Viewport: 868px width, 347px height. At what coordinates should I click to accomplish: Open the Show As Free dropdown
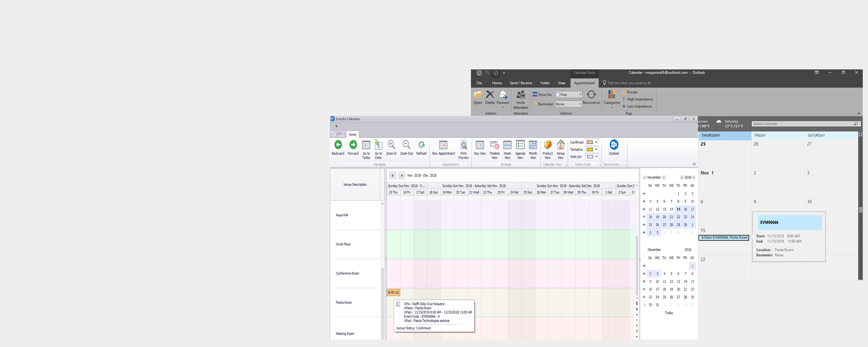(x=568, y=95)
